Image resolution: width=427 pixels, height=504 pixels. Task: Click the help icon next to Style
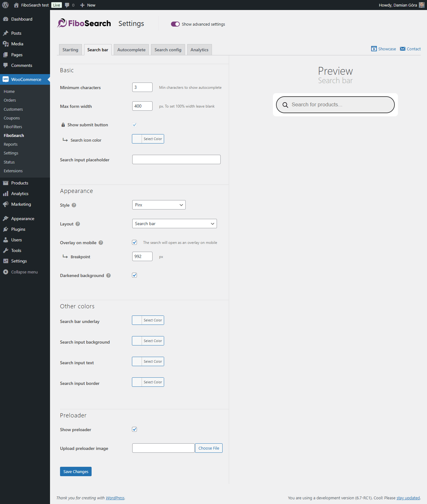[x=74, y=205]
